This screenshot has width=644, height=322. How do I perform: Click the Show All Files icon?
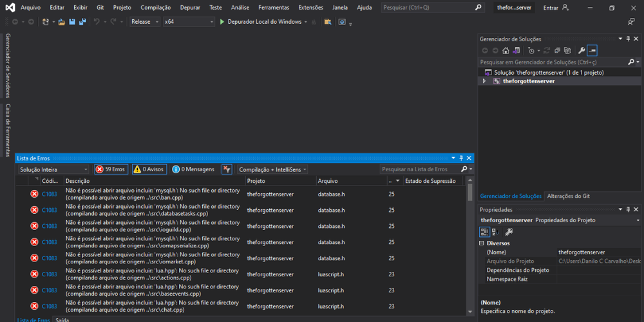coord(567,50)
